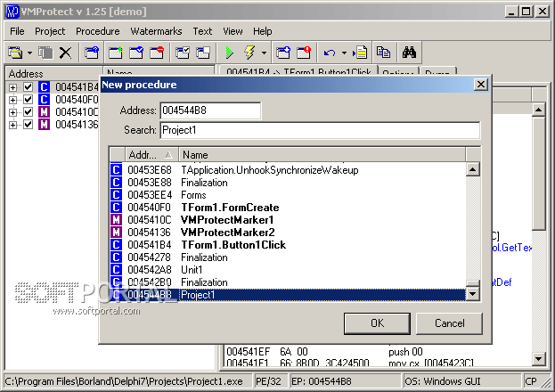This screenshot has height=392, width=555.
Task: Open the Procedure menu
Action: point(98,31)
